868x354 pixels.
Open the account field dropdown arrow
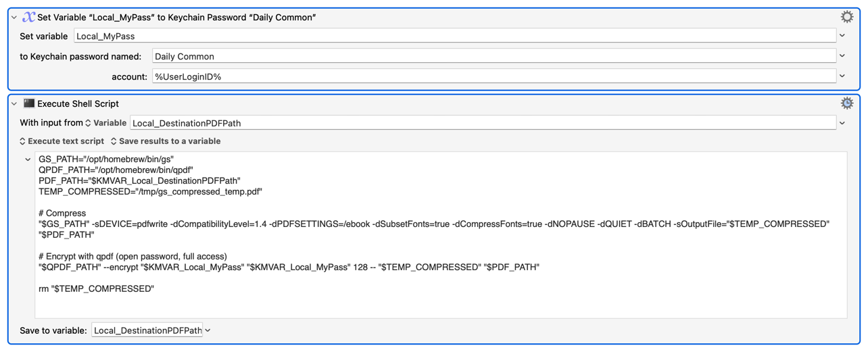click(842, 76)
